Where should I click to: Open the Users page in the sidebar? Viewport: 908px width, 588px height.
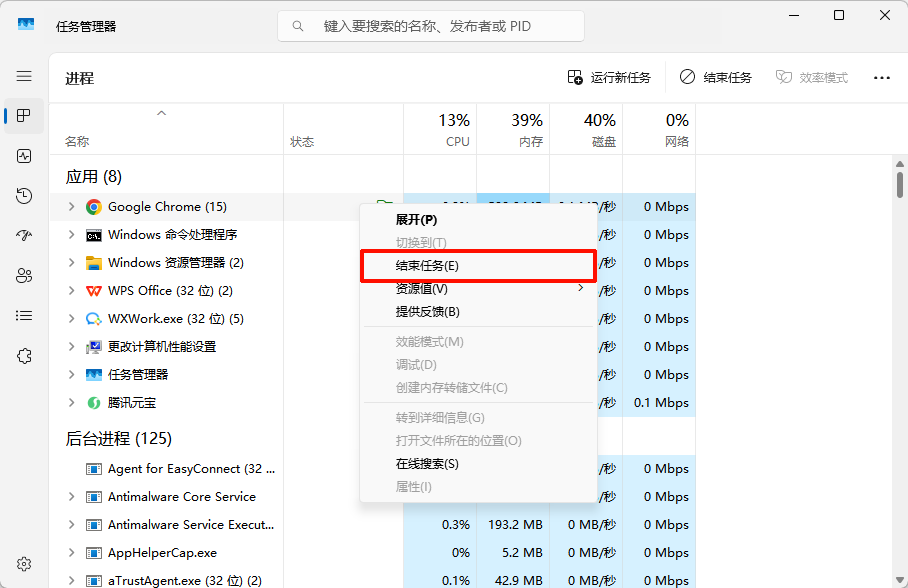(24, 276)
